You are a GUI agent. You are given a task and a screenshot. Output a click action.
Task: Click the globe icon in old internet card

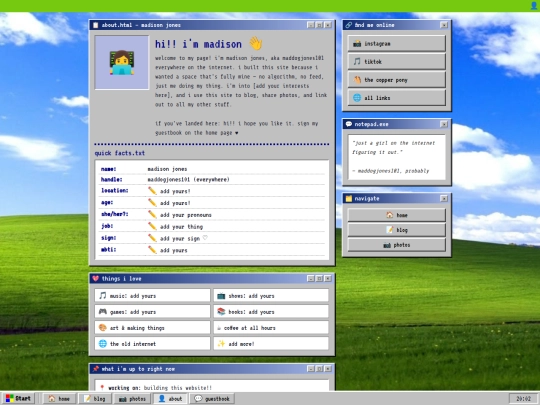103,343
